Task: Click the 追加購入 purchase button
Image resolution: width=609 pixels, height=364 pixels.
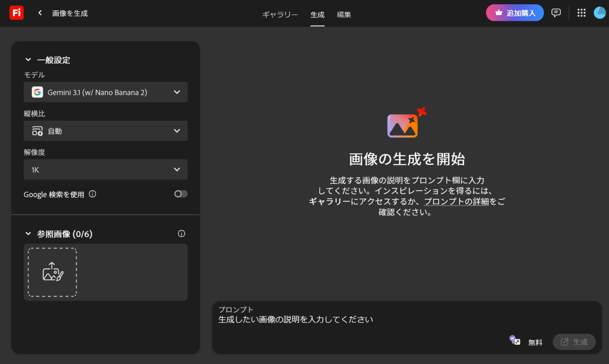Action: tap(514, 12)
